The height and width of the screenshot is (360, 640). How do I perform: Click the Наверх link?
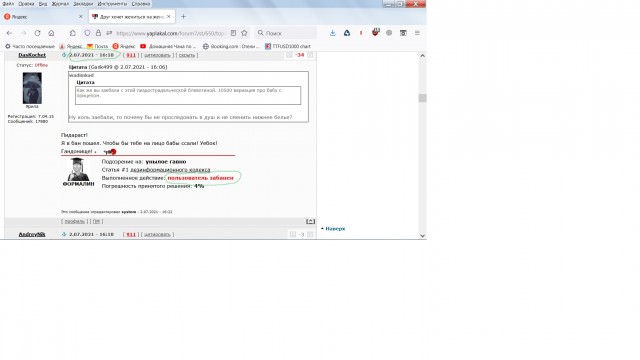click(x=335, y=229)
